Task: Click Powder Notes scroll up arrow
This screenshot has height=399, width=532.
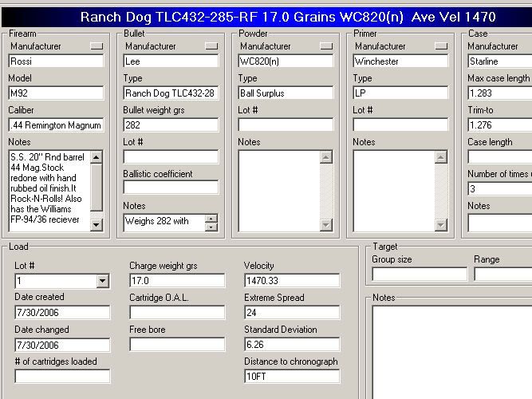Action: coord(326,157)
